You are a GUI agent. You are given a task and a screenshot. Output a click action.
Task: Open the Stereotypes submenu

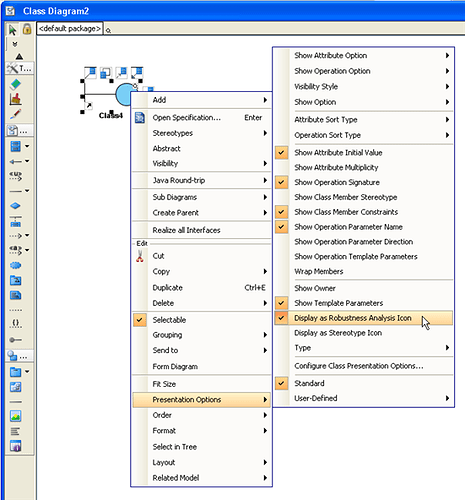202,133
